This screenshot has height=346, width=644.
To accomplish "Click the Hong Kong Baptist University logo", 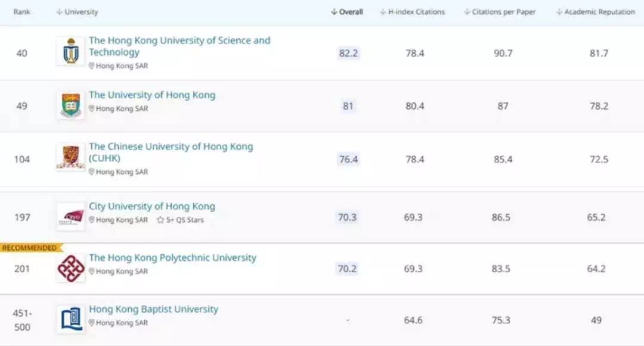I will click(70, 319).
